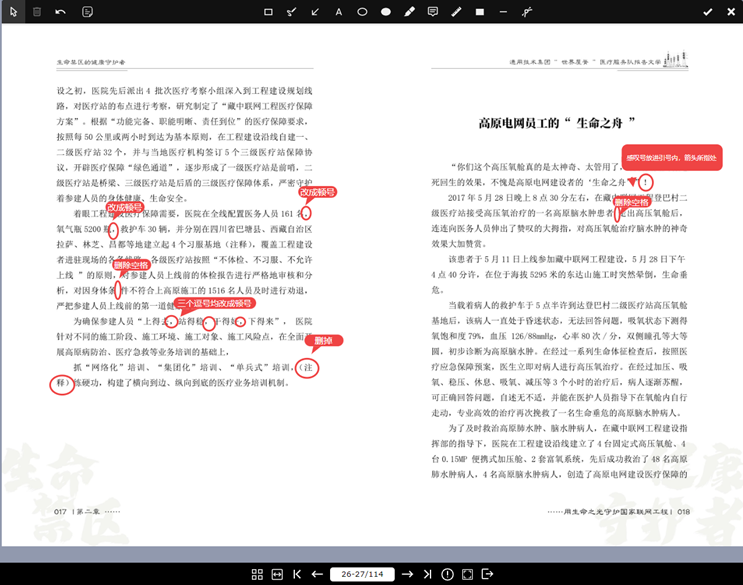
Task: Select the filled ellipse tool
Action: point(386,12)
